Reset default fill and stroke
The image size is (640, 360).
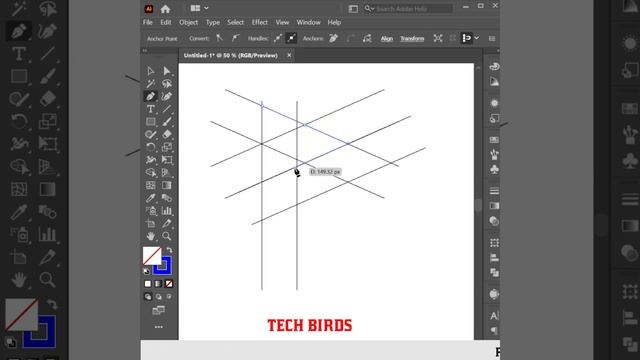click(x=147, y=271)
